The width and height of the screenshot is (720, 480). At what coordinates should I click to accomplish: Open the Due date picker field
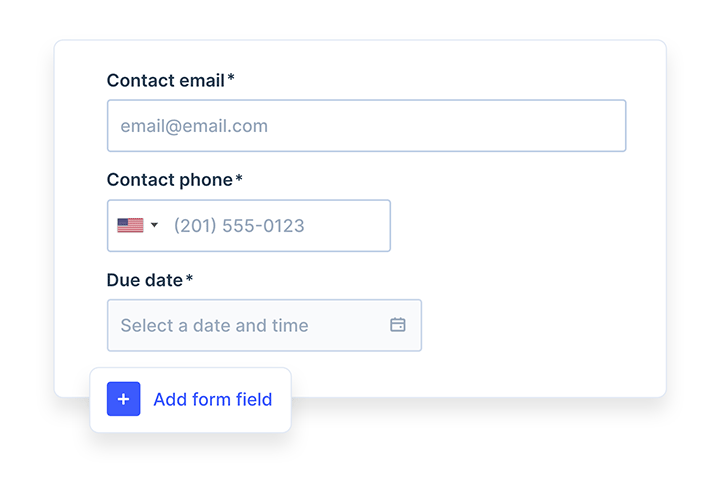point(264,325)
